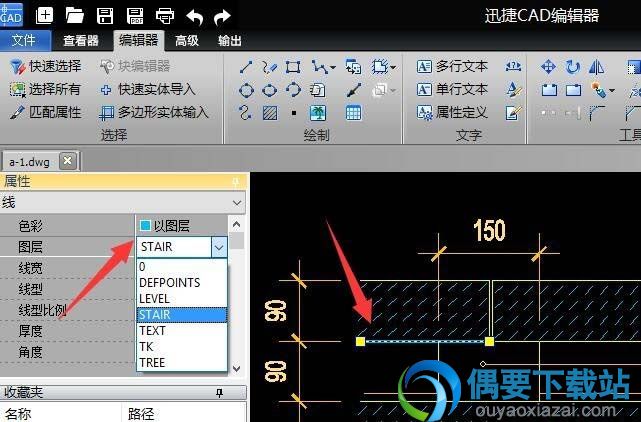Close the a-1.dwg document tab

pyautogui.click(x=67, y=161)
